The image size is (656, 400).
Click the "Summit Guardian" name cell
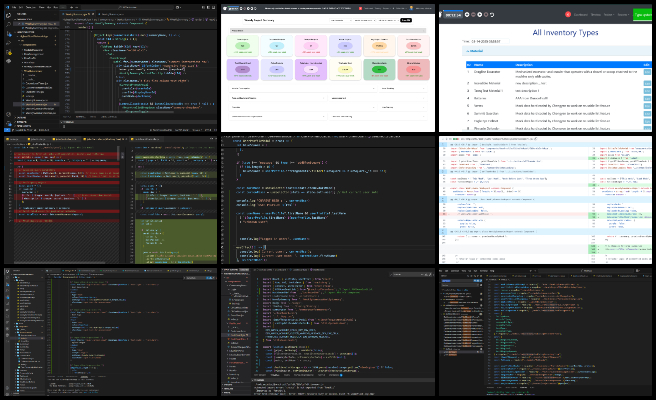[x=486, y=113]
